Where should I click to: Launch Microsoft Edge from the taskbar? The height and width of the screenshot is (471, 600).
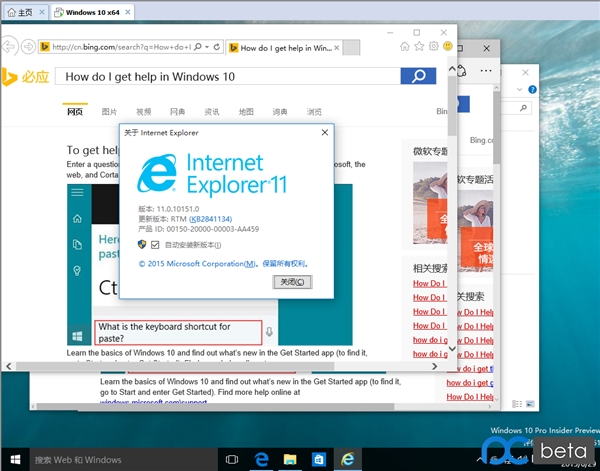pos(262,460)
